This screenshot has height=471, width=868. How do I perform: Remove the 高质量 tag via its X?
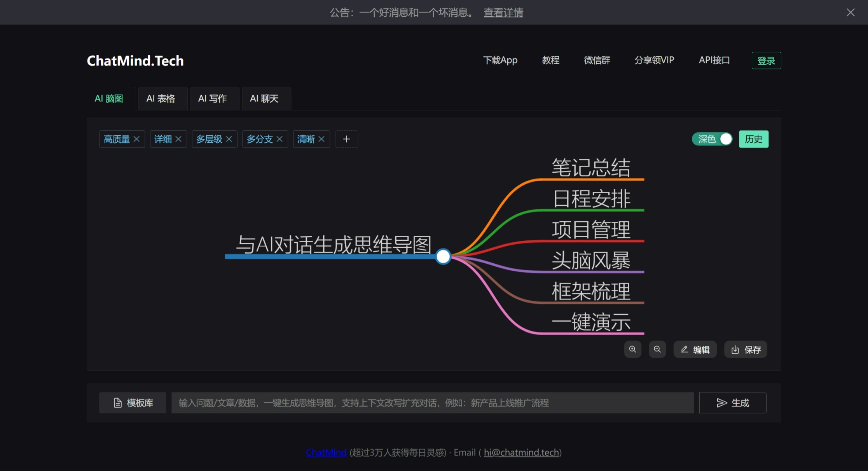pos(136,139)
